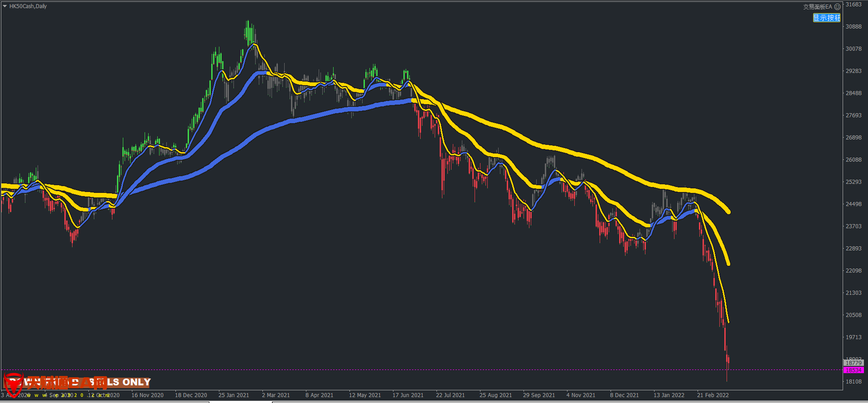Click the 20508 price scale label
The width and height of the screenshot is (868, 403).
point(853,315)
